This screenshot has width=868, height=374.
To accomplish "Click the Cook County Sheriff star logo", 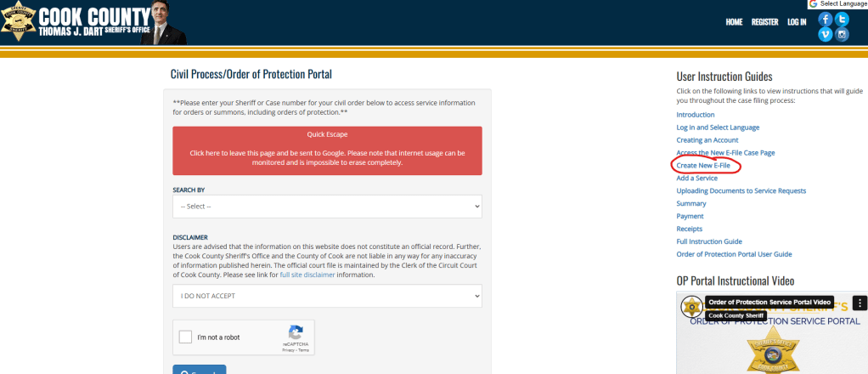I will pyautogui.click(x=18, y=22).
